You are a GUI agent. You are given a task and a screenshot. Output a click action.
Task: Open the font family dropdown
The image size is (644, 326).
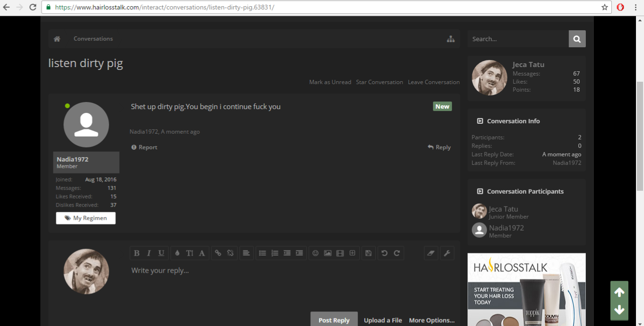pyautogui.click(x=202, y=253)
